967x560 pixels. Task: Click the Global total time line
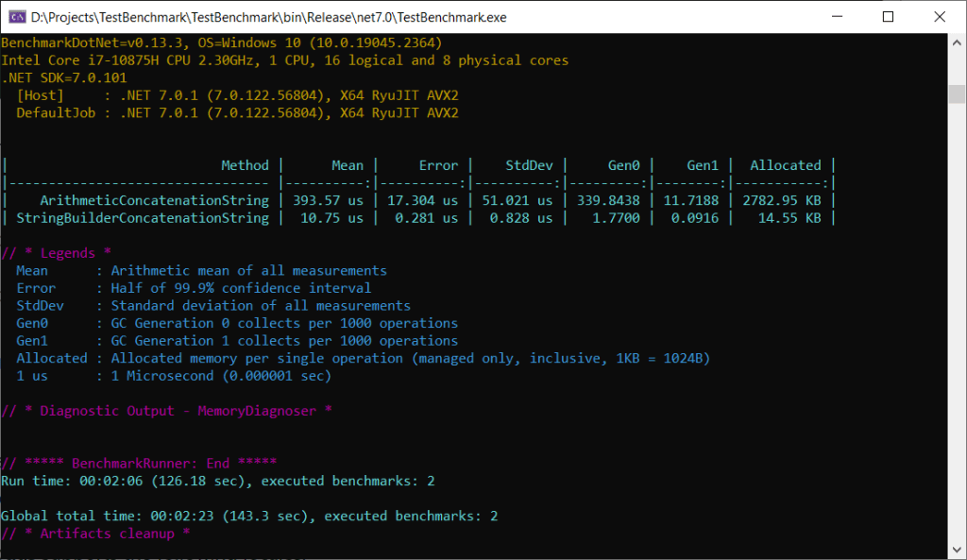pos(249,516)
